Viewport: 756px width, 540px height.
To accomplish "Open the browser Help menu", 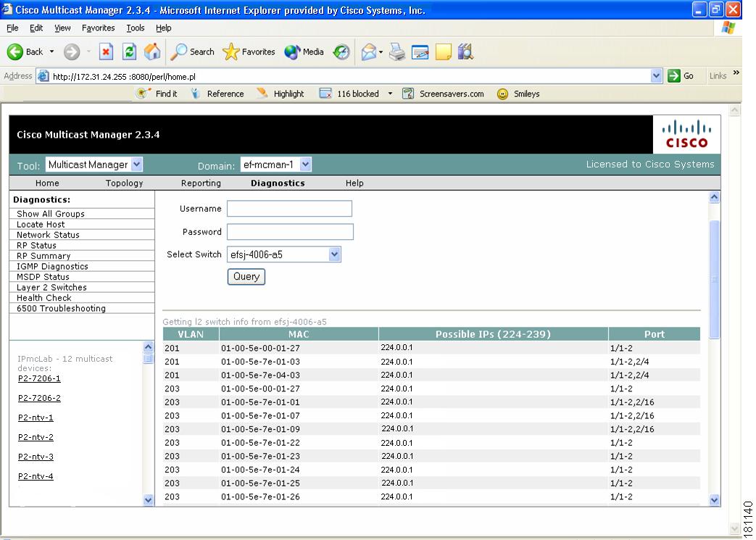I will 163,28.
